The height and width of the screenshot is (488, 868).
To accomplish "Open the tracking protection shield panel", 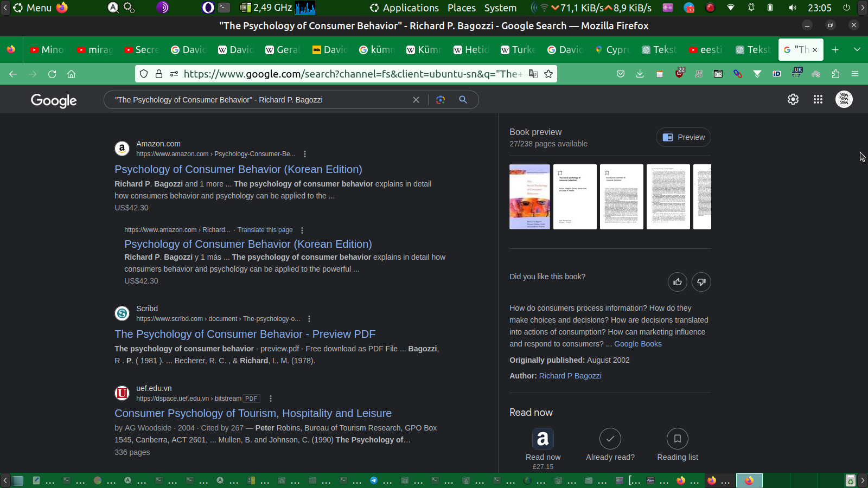I will [x=144, y=74].
